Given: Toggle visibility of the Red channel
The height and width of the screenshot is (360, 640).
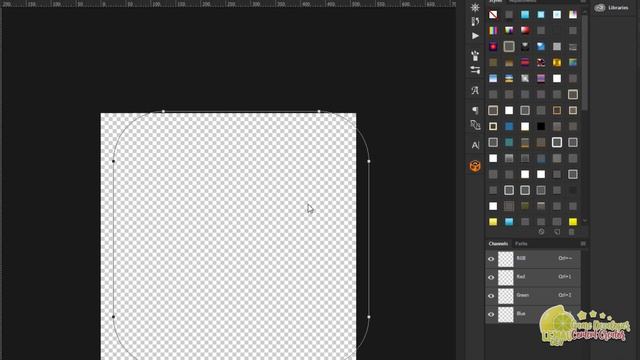Looking at the screenshot, I should (491, 278).
